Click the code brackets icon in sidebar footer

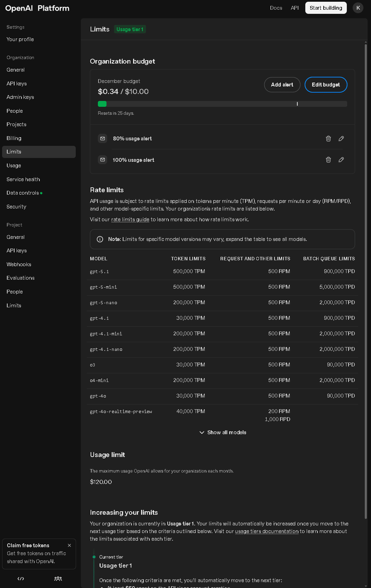(21, 579)
